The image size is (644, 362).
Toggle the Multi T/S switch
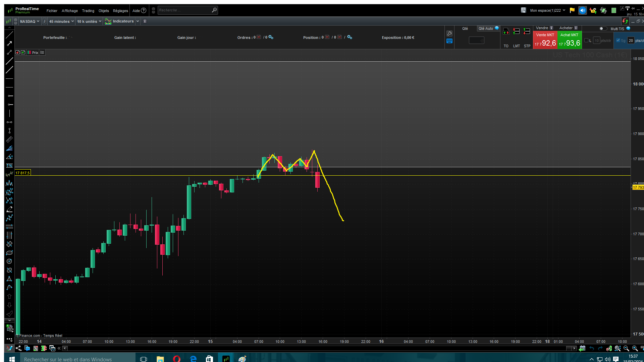point(603,29)
